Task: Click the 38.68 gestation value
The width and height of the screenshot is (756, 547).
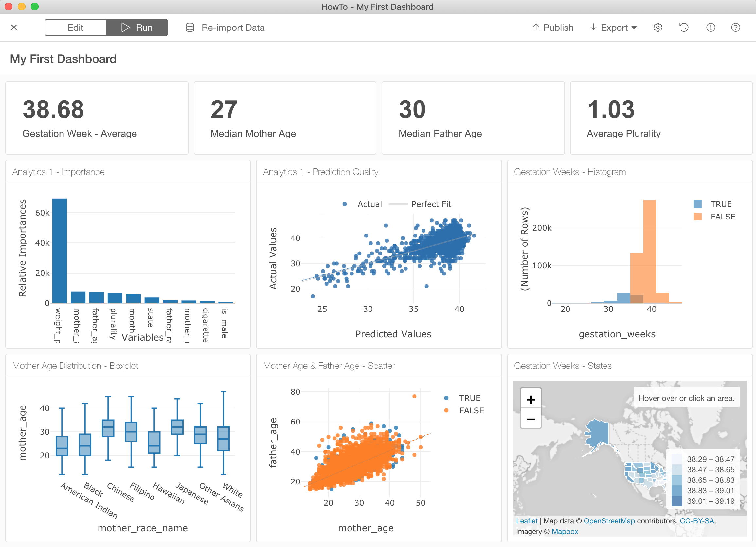Action: pyautogui.click(x=53, y=109)
